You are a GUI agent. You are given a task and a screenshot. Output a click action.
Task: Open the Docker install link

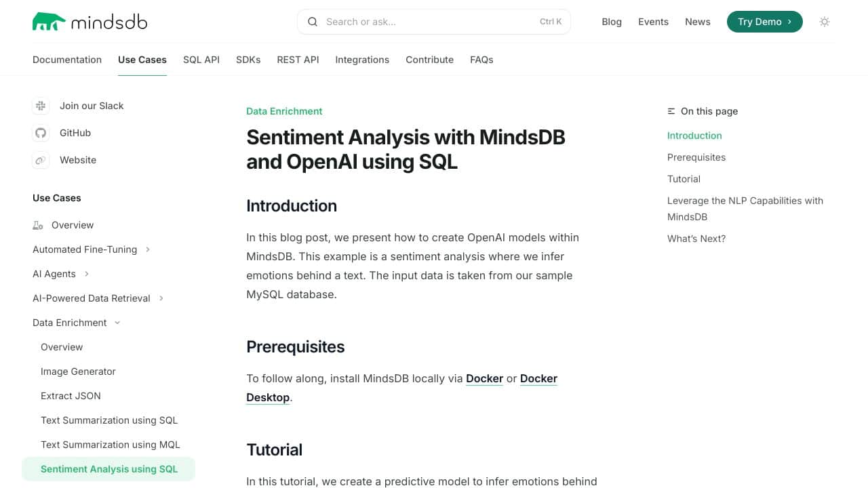coord(484,378)
